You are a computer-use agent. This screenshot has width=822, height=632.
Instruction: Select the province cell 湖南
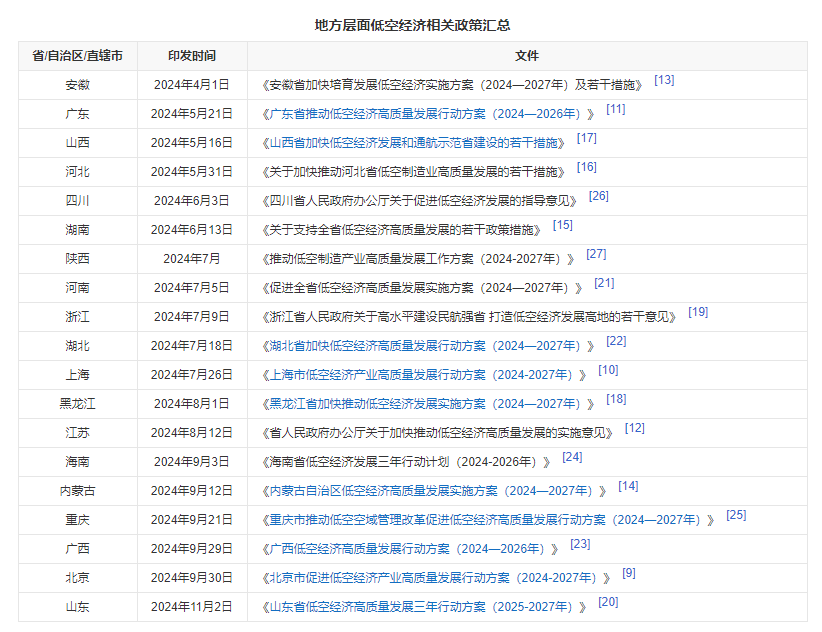(x=78, y=230)
